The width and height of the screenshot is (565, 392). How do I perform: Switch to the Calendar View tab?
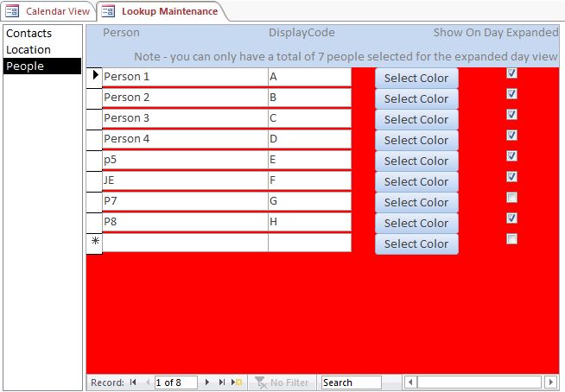coord(48,11)
